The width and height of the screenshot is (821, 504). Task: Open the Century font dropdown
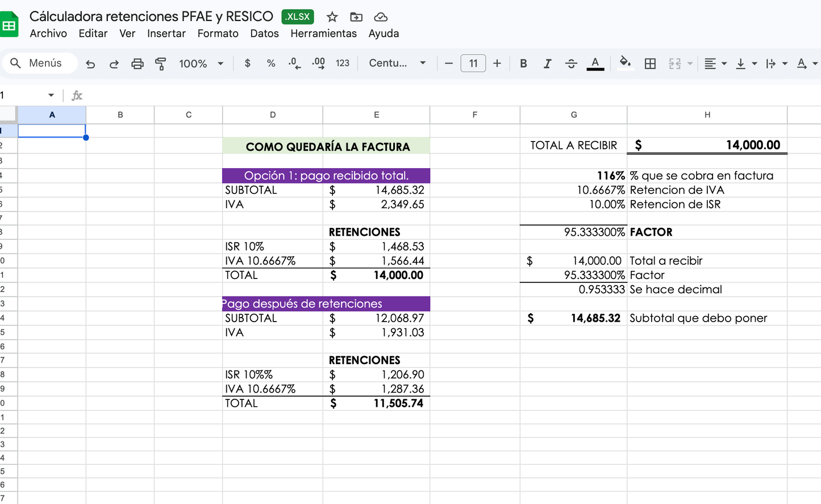click(x=397, y=63)
